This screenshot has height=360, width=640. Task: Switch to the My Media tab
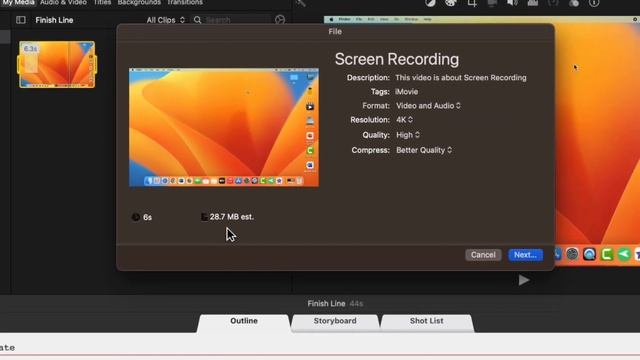18,2
